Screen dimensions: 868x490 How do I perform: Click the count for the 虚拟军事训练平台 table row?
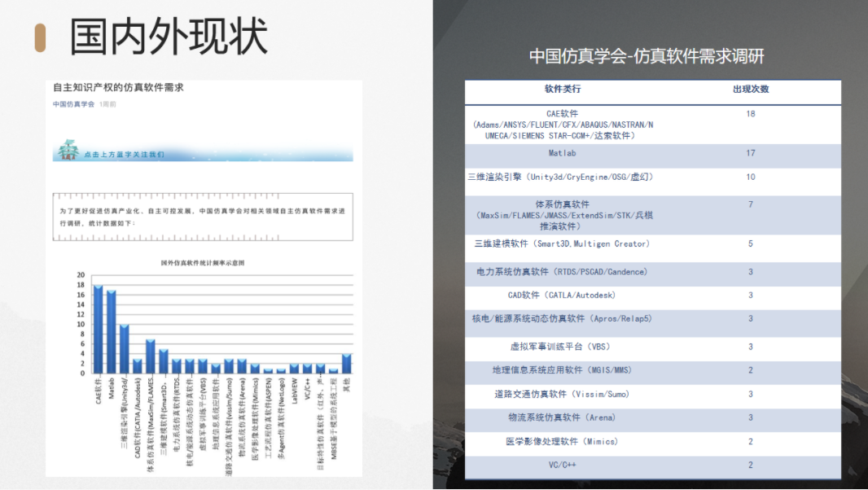point(751,347)
